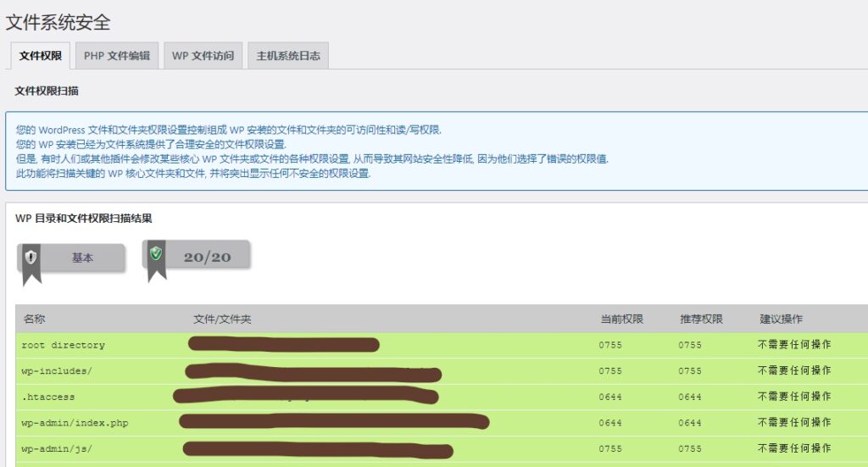Screen dimensions: 868x467
Task: Select the root directory row name
Action: [x=63, y=345]
